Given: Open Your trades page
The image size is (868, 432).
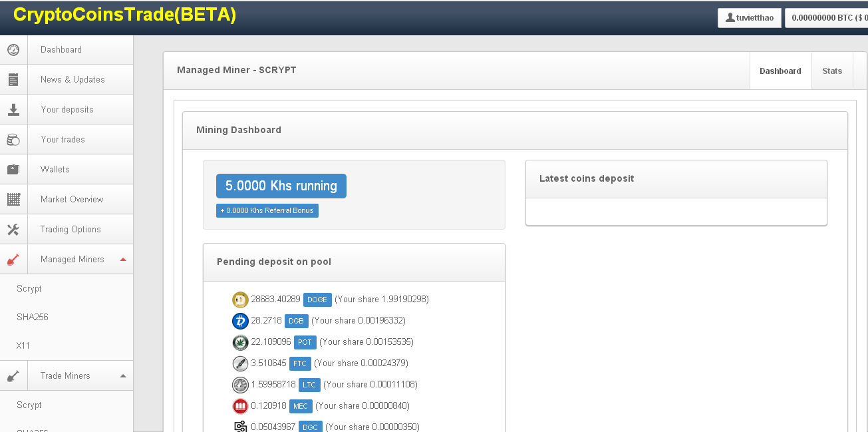Looking at the screenshot, I should (63, 140).
